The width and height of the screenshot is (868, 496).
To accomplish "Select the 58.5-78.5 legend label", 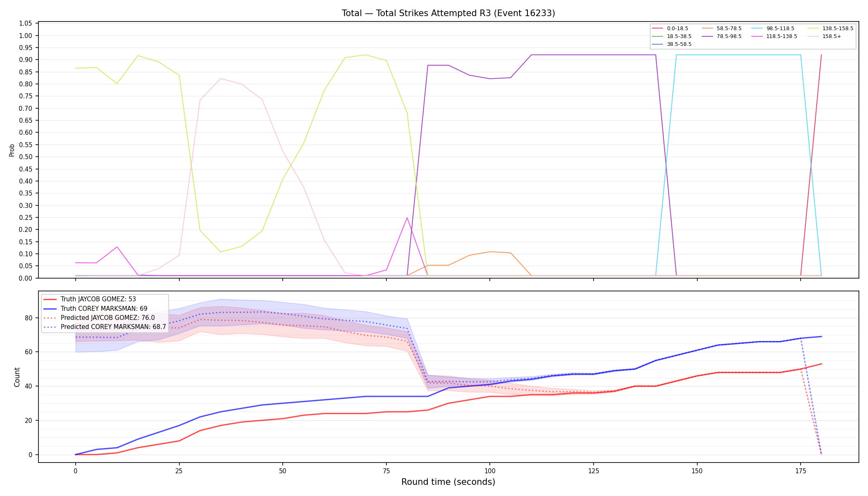I will 729,29.
